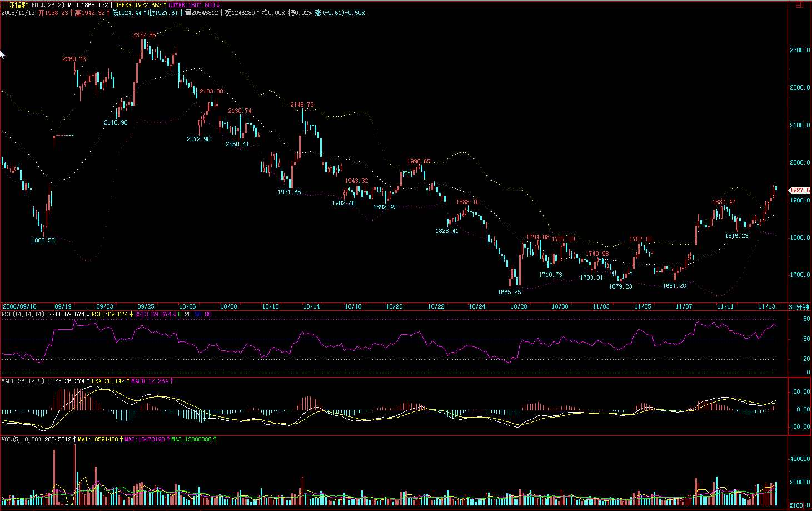Viewport: 812px width, 511px height.
Task: Click the RSI(14,14,14) indicator label
Action: (23, 315)
